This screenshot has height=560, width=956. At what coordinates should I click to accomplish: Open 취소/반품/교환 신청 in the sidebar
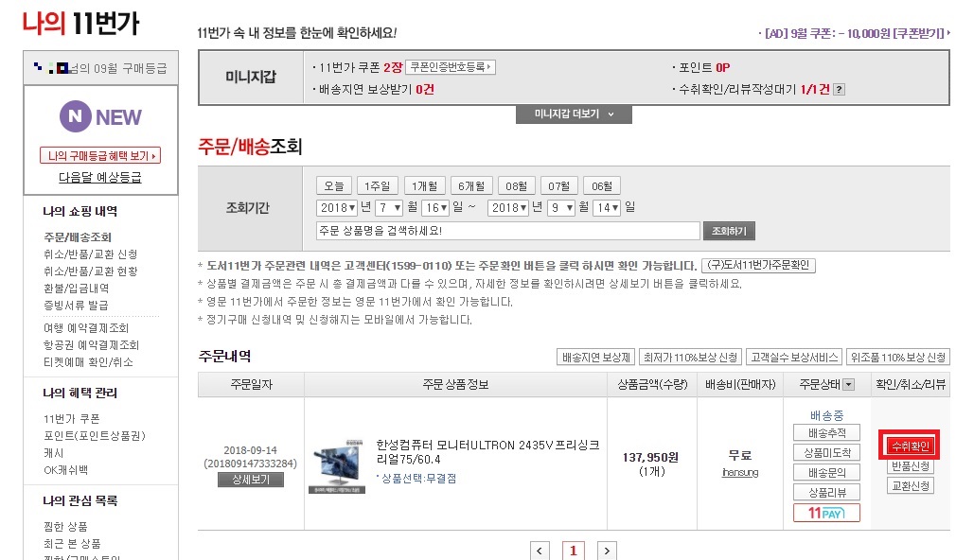pyautogui.click(x=91, y=254)
